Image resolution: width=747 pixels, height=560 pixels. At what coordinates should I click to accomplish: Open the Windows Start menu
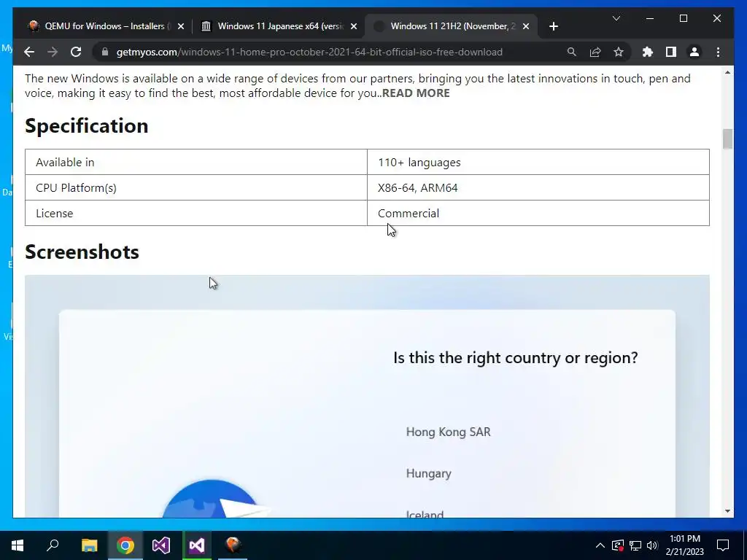click(x=18, y=545)
